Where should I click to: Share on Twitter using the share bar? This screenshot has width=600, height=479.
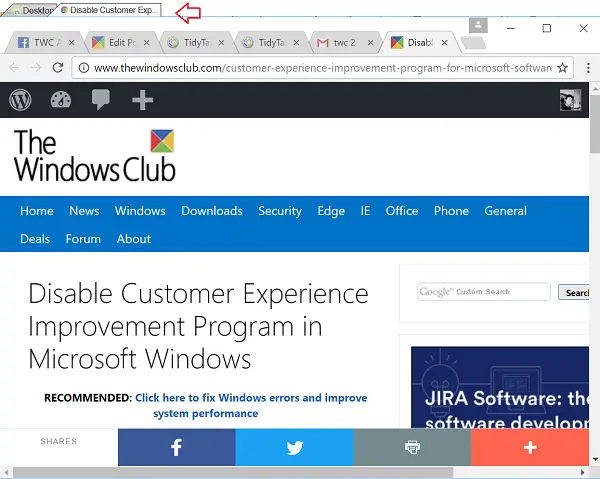(x=294, y=447)
